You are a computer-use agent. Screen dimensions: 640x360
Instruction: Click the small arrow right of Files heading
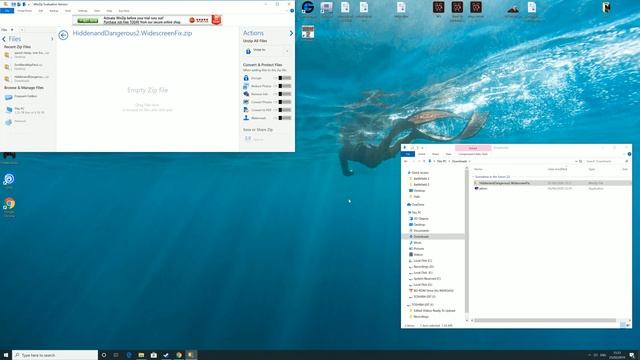[52, 39]
